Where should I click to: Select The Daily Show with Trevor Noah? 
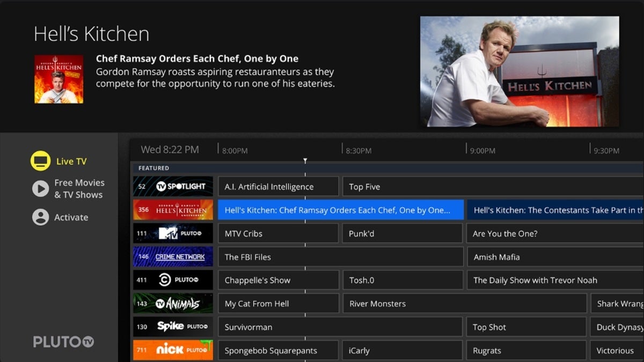(555, 280)
